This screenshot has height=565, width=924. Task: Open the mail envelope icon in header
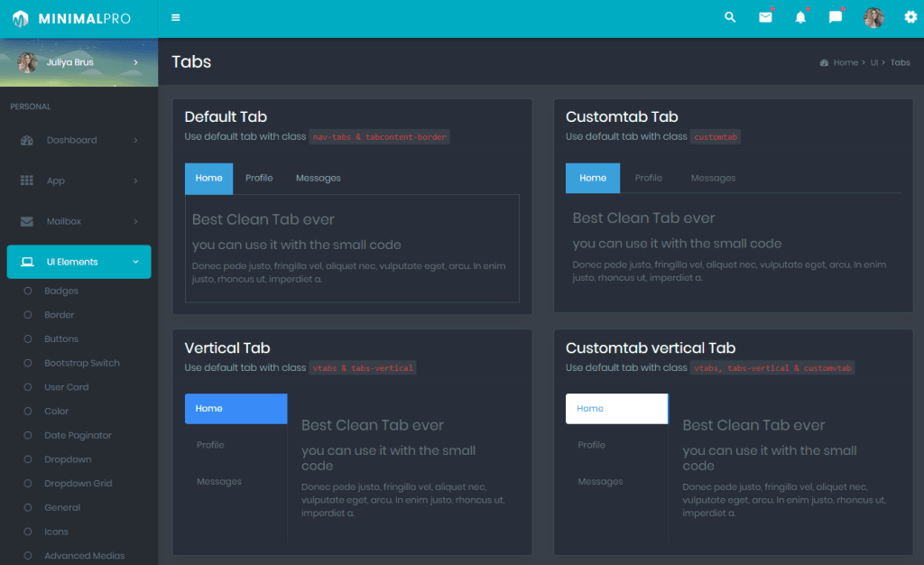765,17
